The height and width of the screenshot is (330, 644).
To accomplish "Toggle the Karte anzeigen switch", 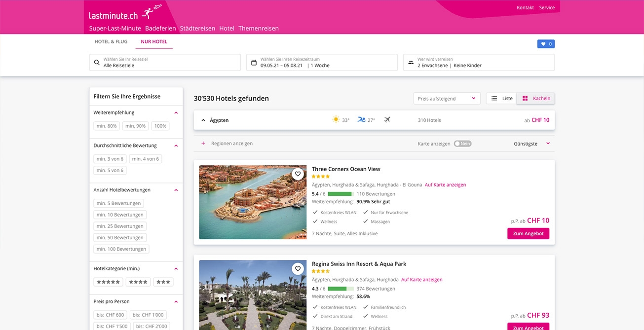I will click(x=462, y=144).
